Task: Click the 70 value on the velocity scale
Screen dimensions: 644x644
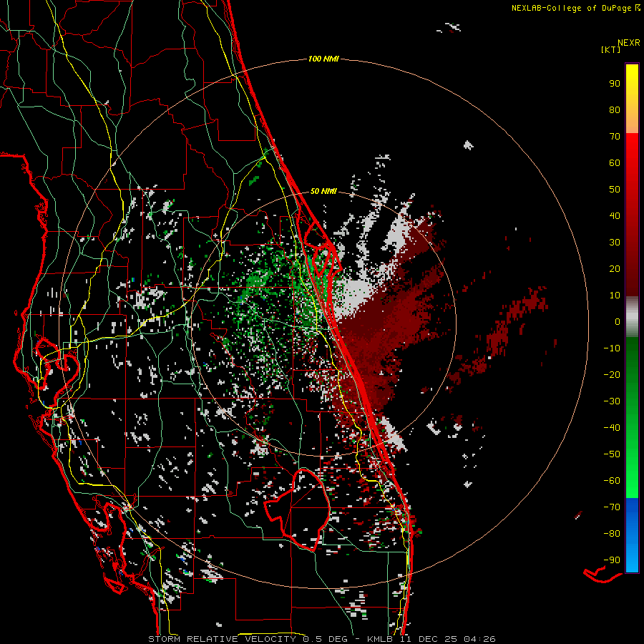Action: [x=615, y=137]
